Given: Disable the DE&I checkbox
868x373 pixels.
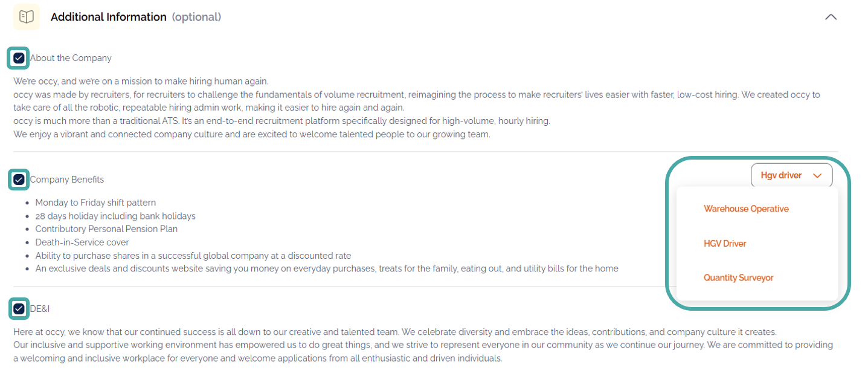Looking at the screenshot, I should [19, 309].
